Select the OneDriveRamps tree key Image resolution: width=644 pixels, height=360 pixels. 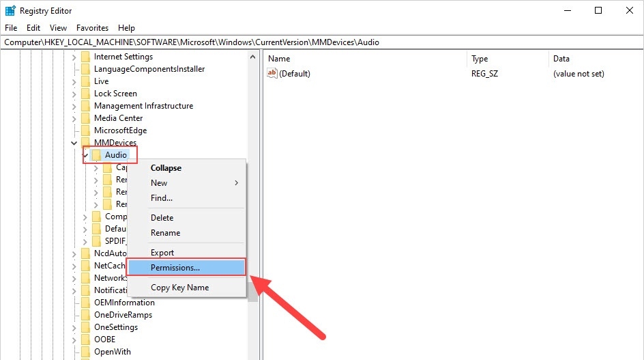(123, 315)
